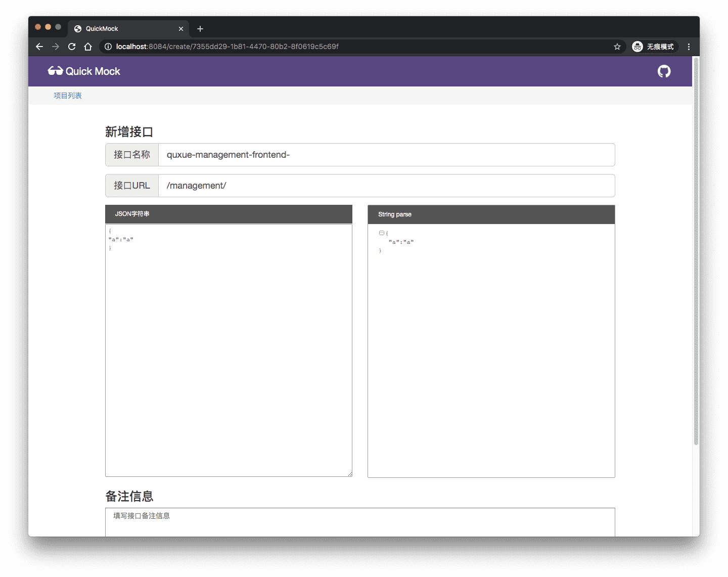Click the Quick Mock glasses logo icon
Screen dimensions: 728x577
(55, 71)
